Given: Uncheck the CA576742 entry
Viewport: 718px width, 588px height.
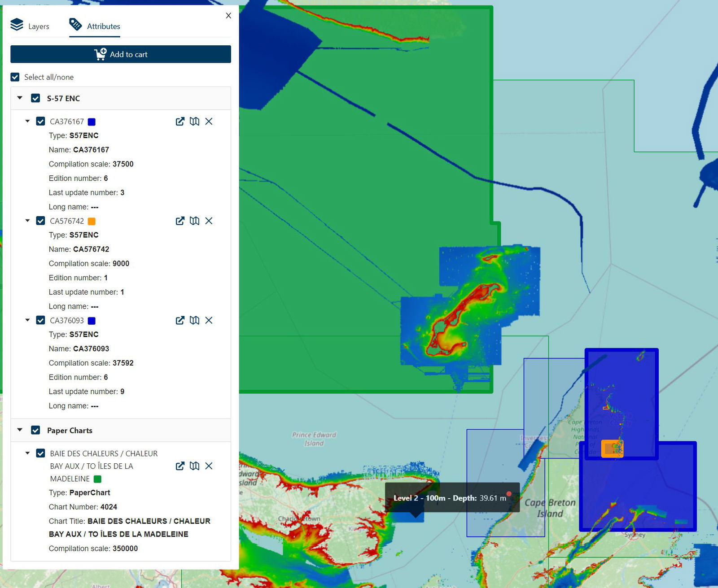Looking at the screenshot, I should (40, 221).
